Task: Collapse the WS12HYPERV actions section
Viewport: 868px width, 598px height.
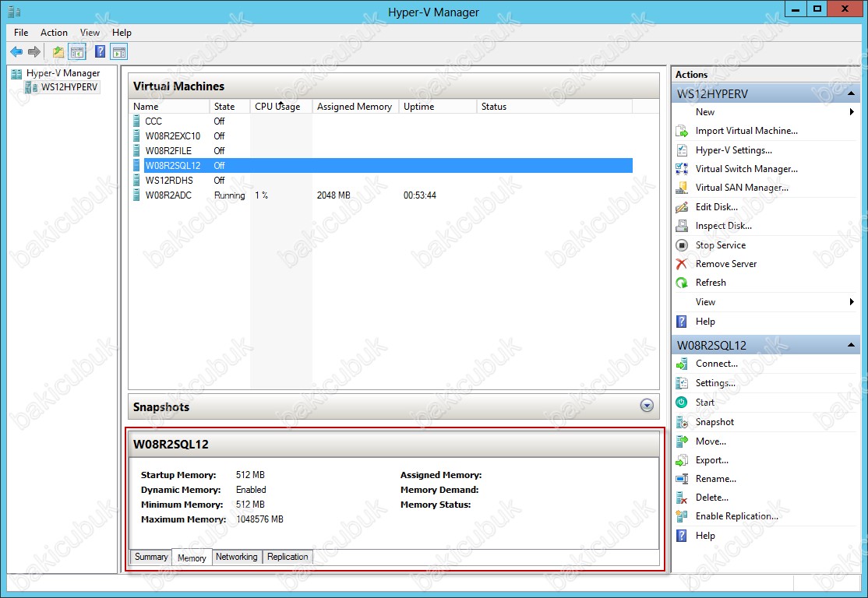Action: tap(852, 93)
